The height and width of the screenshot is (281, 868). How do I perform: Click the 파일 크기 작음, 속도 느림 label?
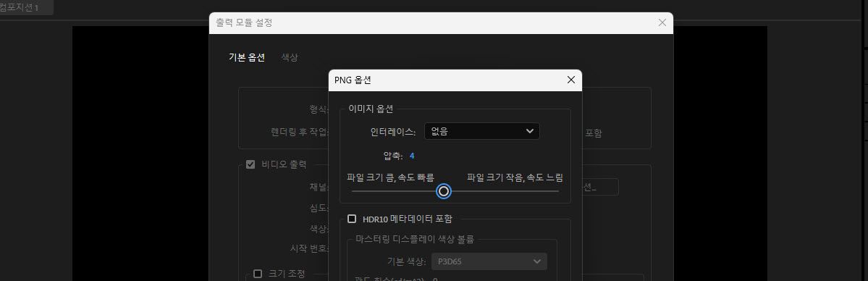(x=515, y=177)
